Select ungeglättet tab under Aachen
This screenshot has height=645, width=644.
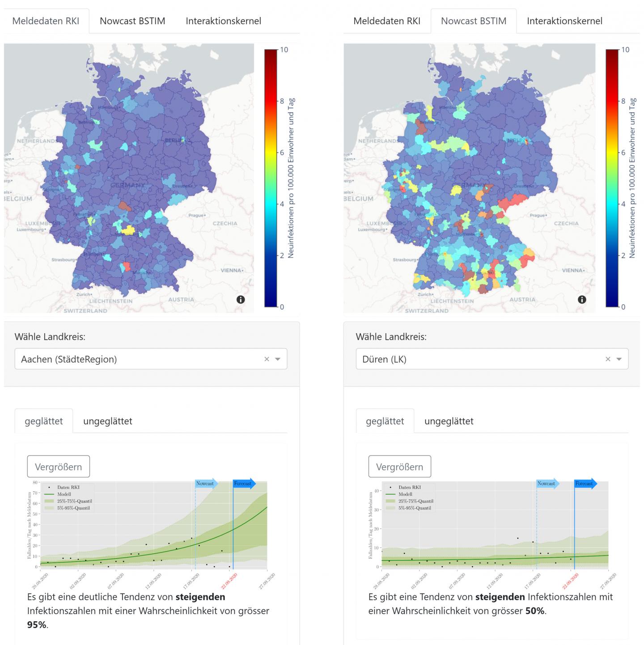(108, 421)
